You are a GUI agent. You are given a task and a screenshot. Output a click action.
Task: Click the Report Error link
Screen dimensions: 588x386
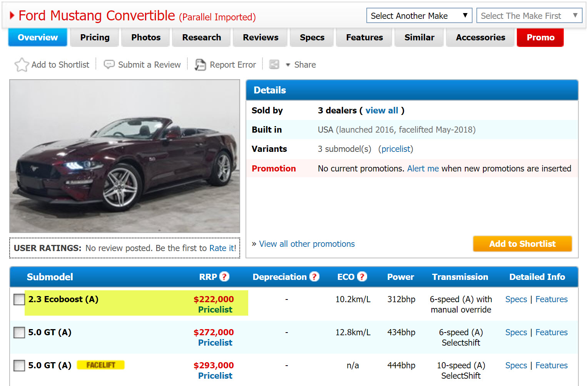tap(233, 65)
